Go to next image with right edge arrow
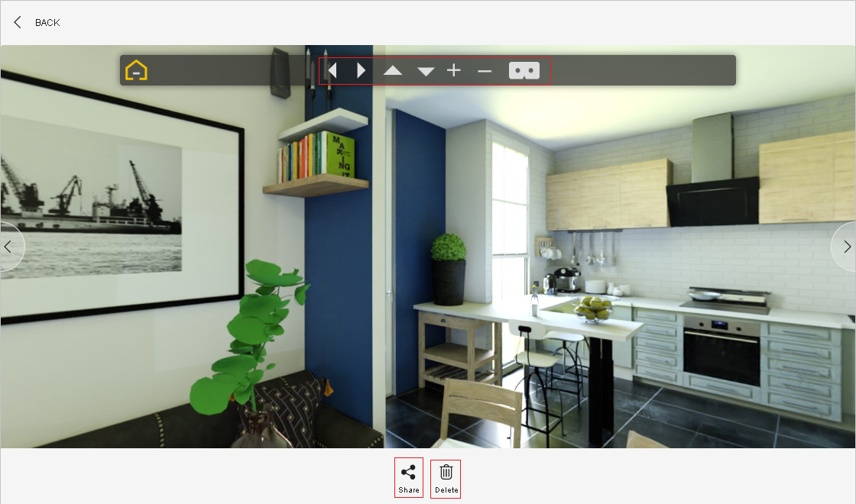 click(846, 247)
